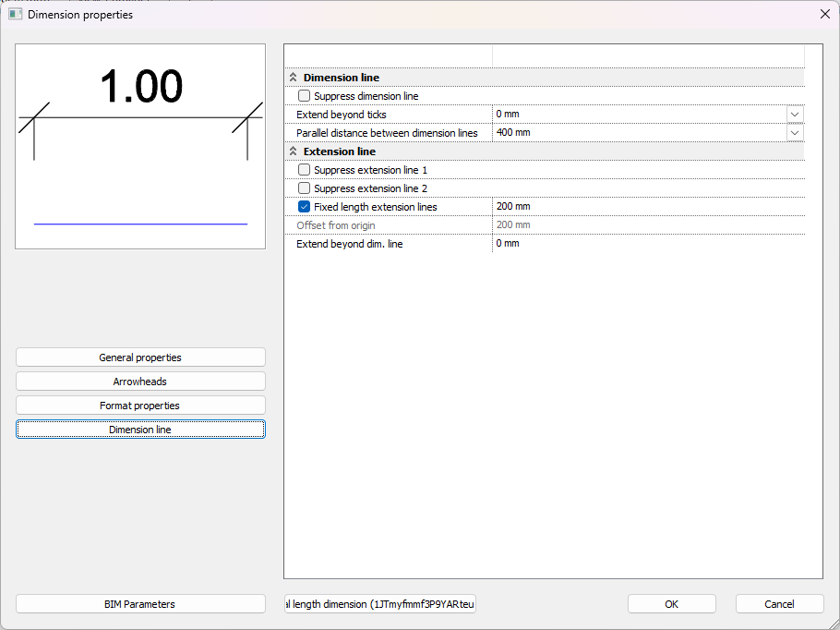Click the Dimension properties window icon

[15, 14]
